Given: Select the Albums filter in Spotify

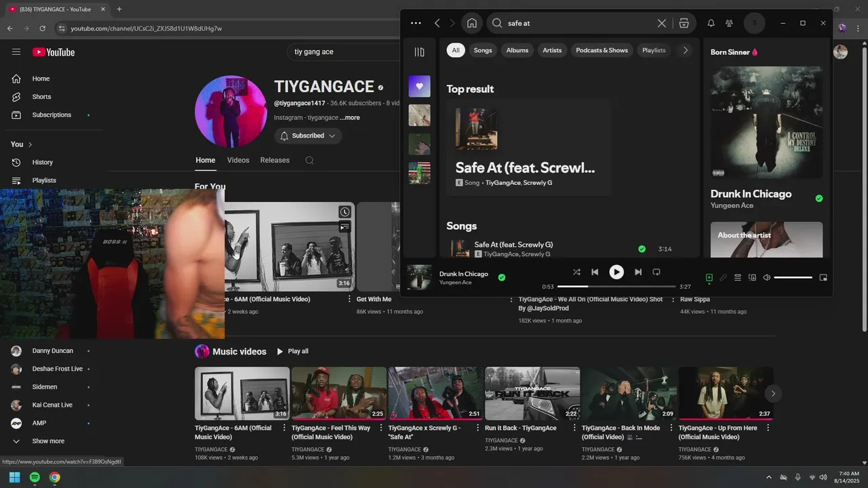Looking at the screenshot, I should [x=517, y=50].
